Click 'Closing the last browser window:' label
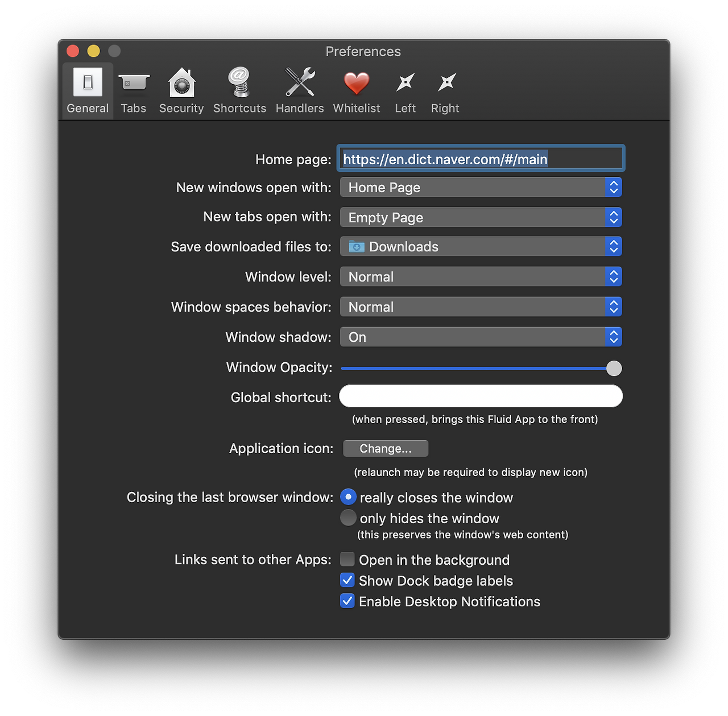The width and height of the screenshot is (728, 716). pos(230,497)
